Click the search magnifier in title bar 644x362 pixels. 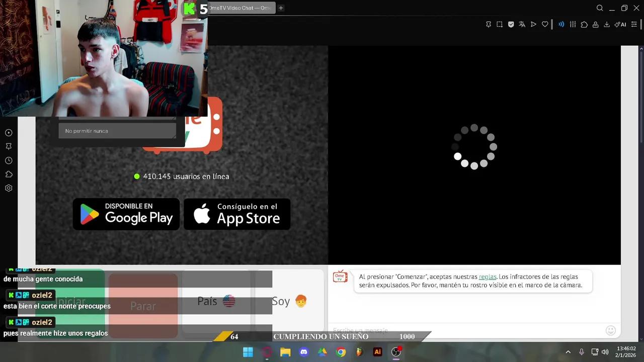pos(600,8)
